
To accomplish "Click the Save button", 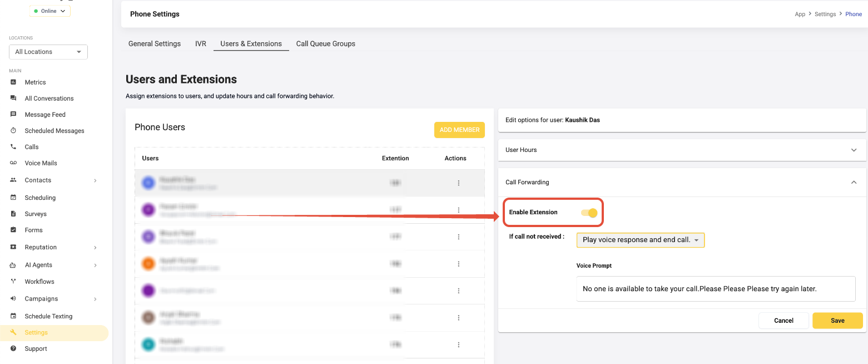I will click(837, 321).
